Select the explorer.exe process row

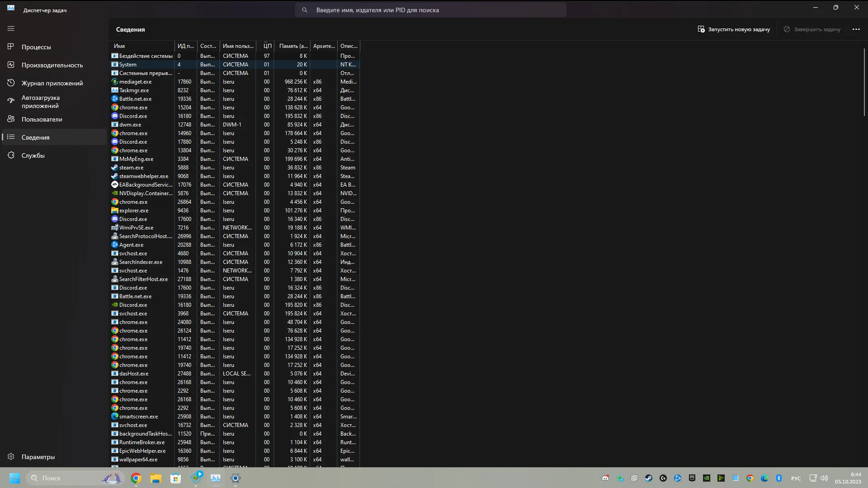pos(133,211)
